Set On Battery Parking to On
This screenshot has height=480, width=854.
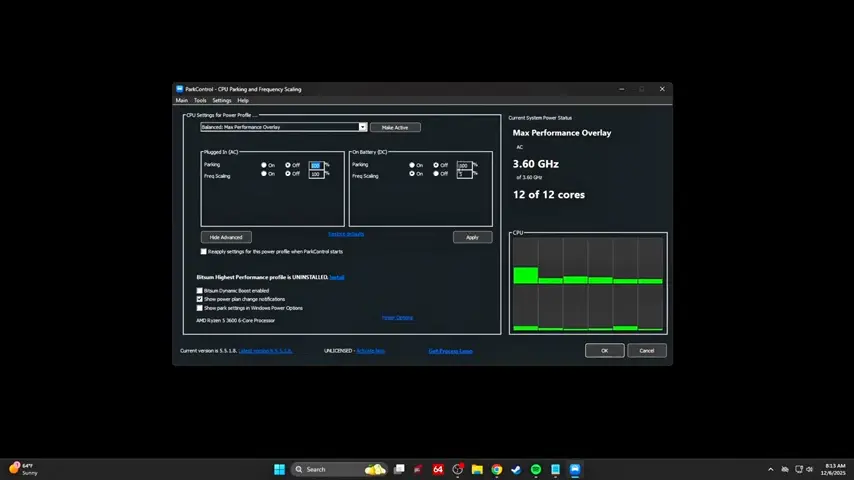412,165
